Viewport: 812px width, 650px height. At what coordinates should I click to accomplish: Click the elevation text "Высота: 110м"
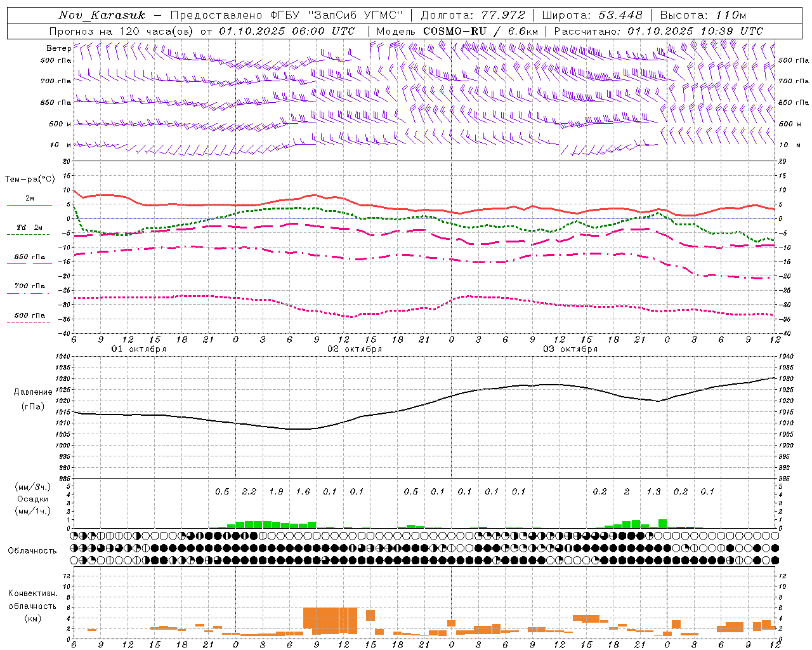pyautogui.click(x=703, y=15)
